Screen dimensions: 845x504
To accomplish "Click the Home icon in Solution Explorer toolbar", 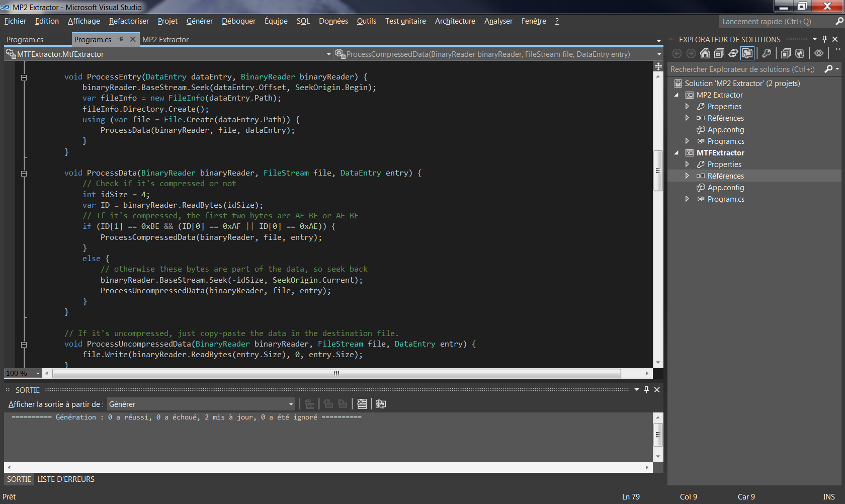I will point(706,53).
